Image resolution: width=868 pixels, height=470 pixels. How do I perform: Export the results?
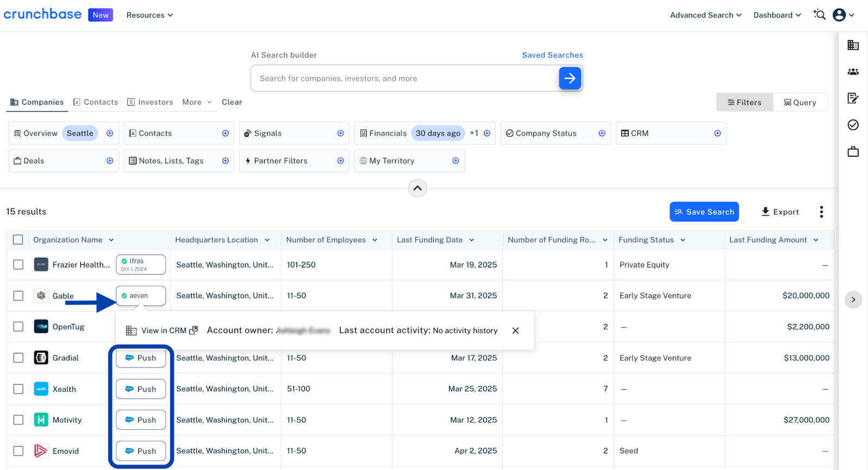pyautogui.click(x=780, y=212)
